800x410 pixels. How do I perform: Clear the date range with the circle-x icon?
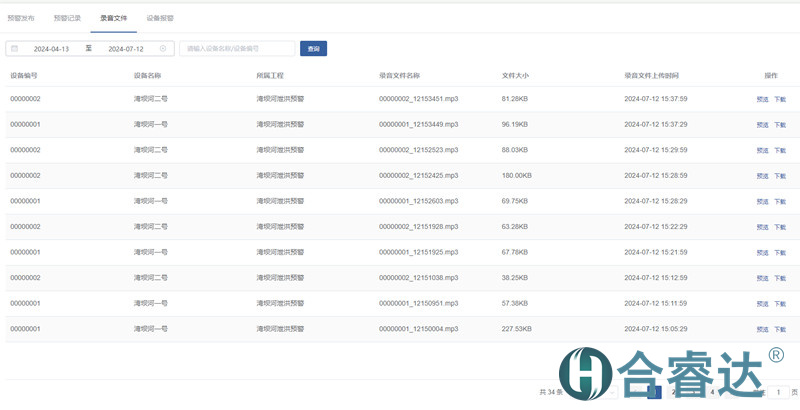point(163,48)
